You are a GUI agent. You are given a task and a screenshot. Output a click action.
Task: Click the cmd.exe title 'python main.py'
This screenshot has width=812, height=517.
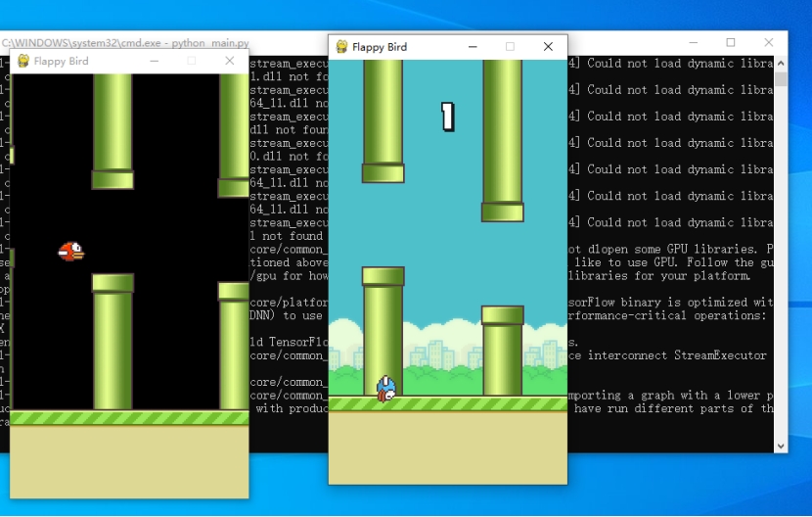point(210,43)
